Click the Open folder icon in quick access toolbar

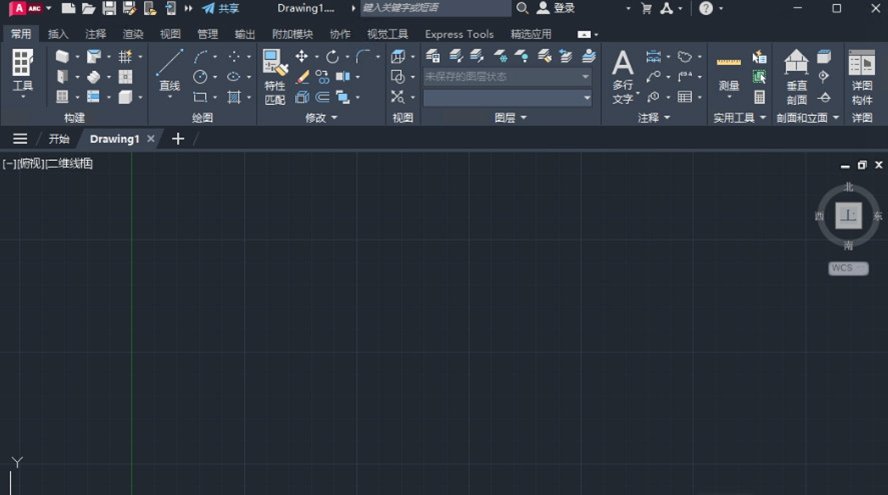[88, 8]
